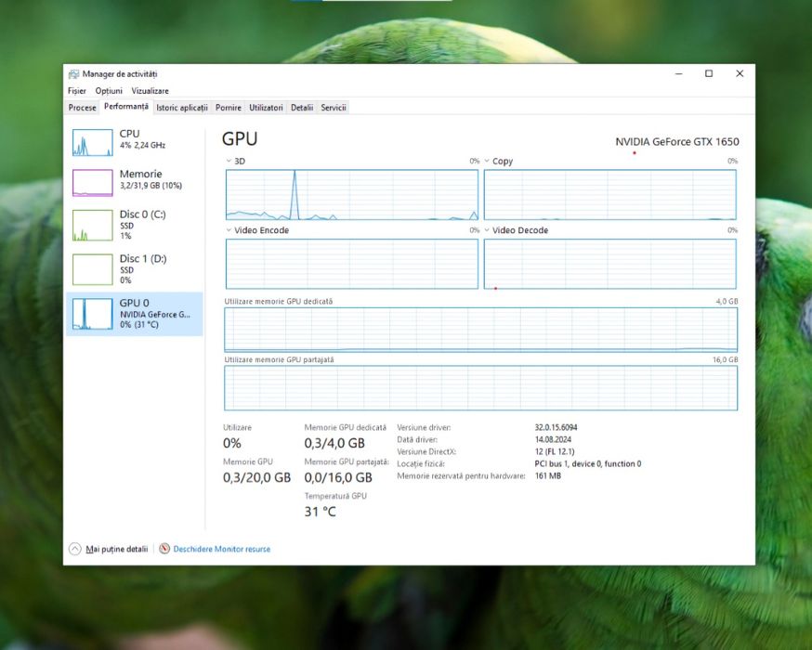812x650 pixels.
Task: Minimize the Manager de activități window
Action: pyautogui.click(x=679, y=74)
